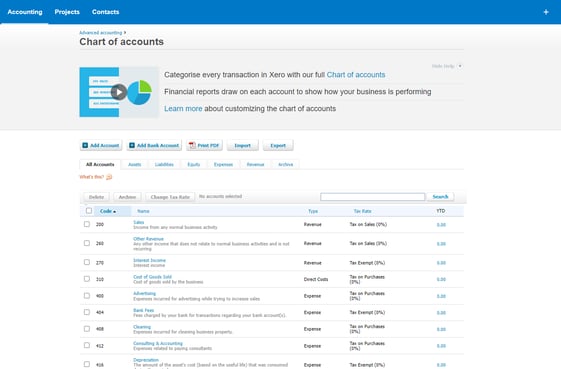This screenshot has height=369, width=561.
Task: Click the plus icon in top bar
Action: (546, 12)
